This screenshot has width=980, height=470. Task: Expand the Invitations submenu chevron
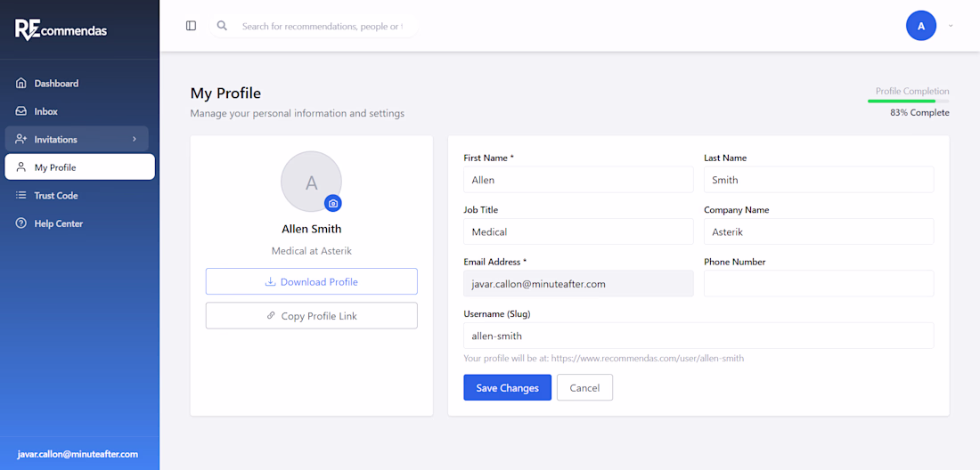pyautogui.click(x=135, y=140)
